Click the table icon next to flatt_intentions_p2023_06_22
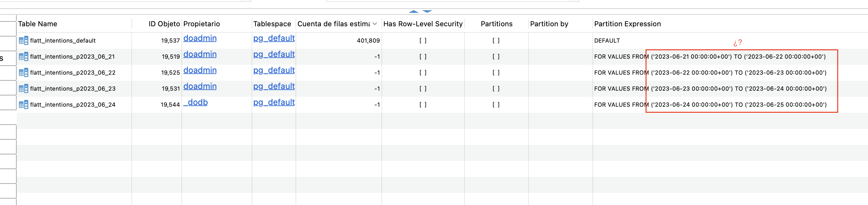Viewport: 868px width, 205px height. click(23, 72)
